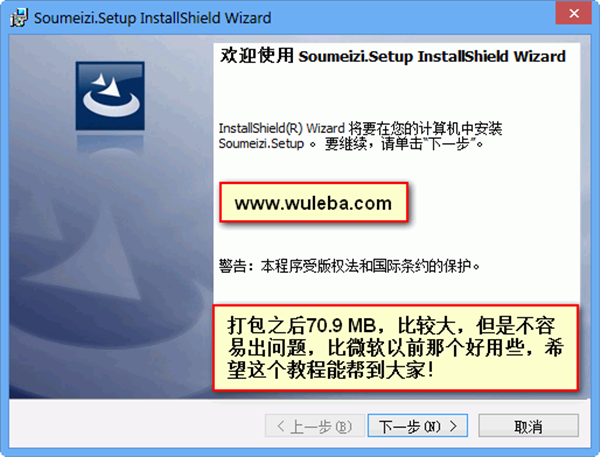Image resolution: width=600 pixels, height=457 pixels.
Task: Click the 取消 cancel button
Action: pyautogui.click(x=528, y=425)
